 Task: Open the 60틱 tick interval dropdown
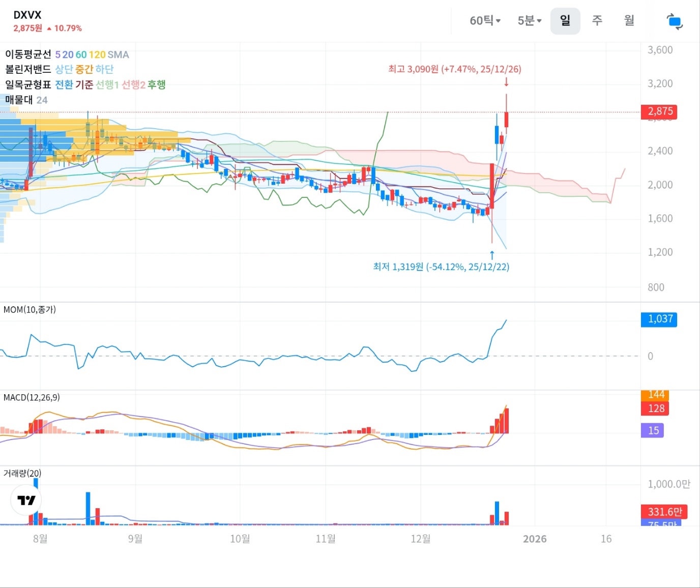point(485,21)
